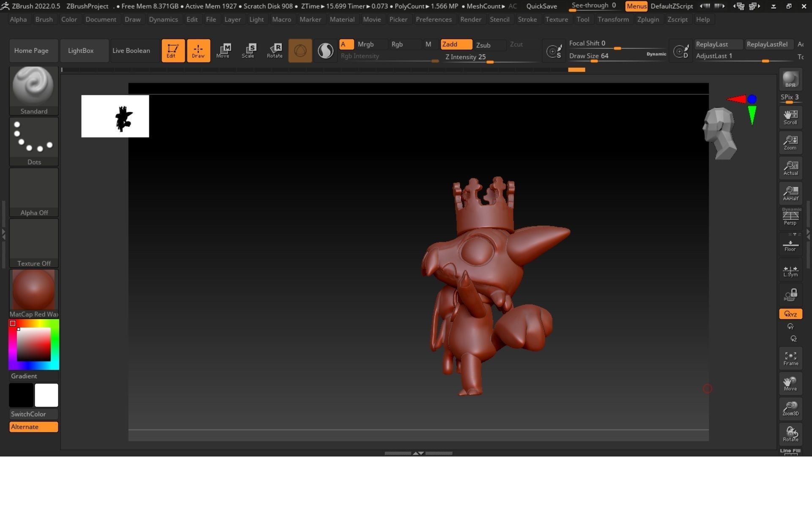Expand the bottom tray arrow

click(418, 453)
